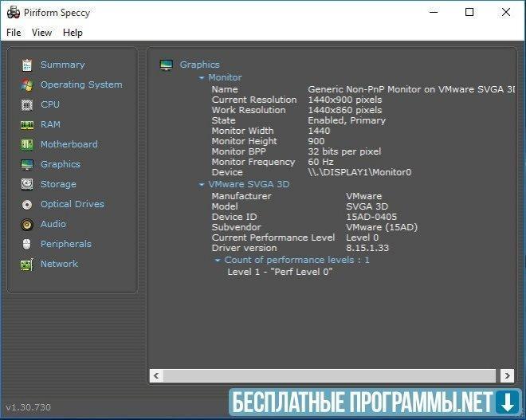Click the Manufacturer VMware value

coord(364,196)
